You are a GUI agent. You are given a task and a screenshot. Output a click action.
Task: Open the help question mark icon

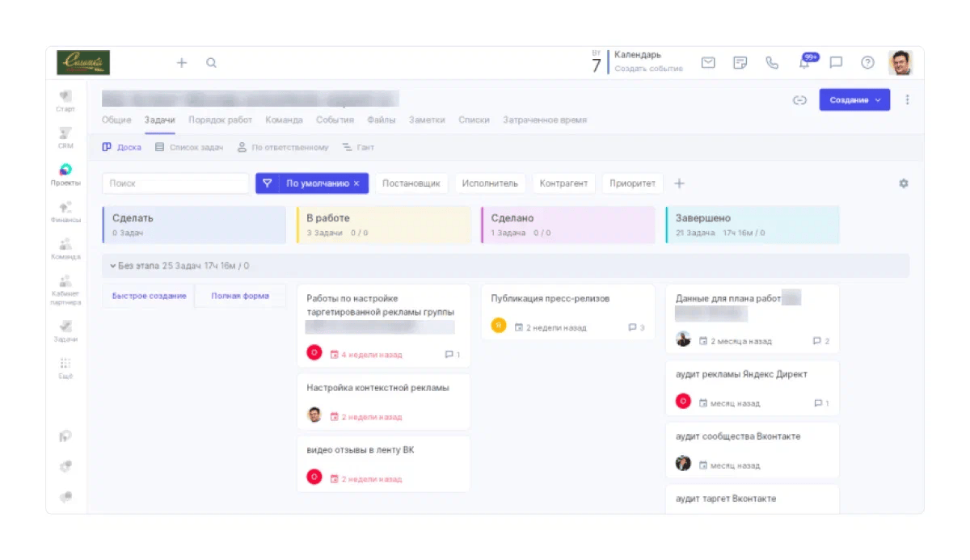(x=867, y=63)
